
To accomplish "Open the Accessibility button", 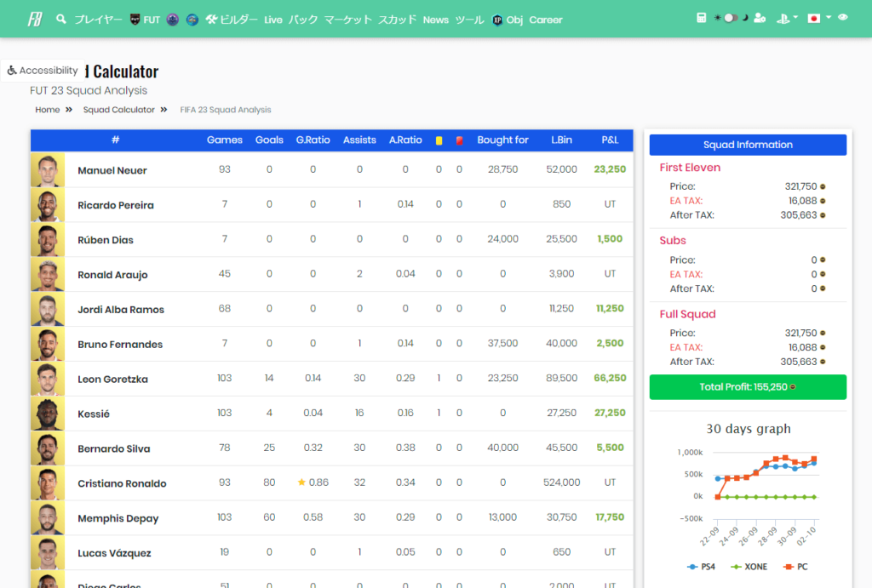I will click(43, 71).
